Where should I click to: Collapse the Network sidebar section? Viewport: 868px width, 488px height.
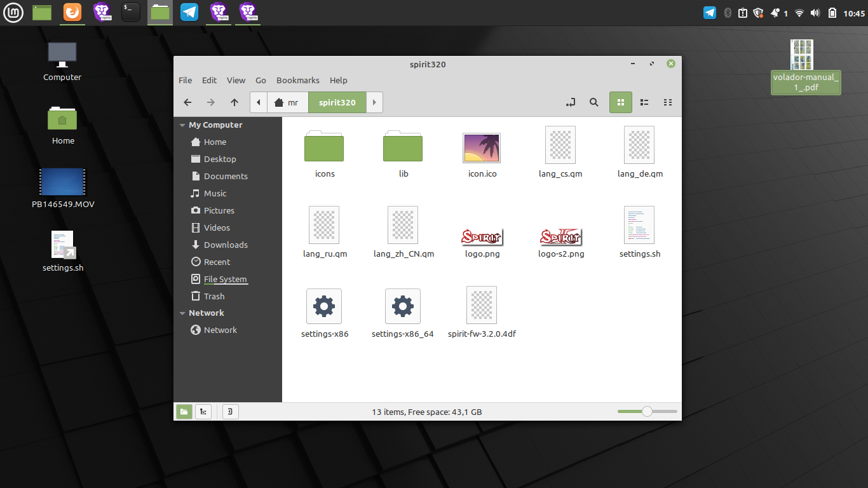click(182, 313)
